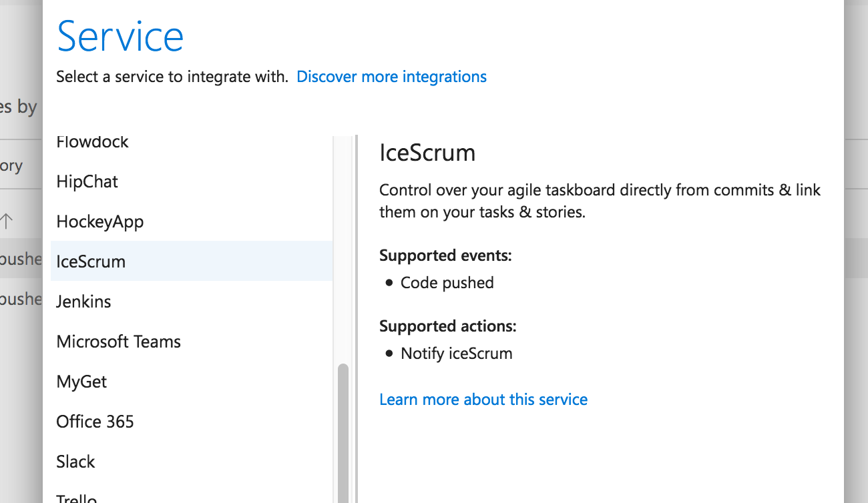Click the Notify iceScrum action text

pyautogui.click(x=457, y=354)
